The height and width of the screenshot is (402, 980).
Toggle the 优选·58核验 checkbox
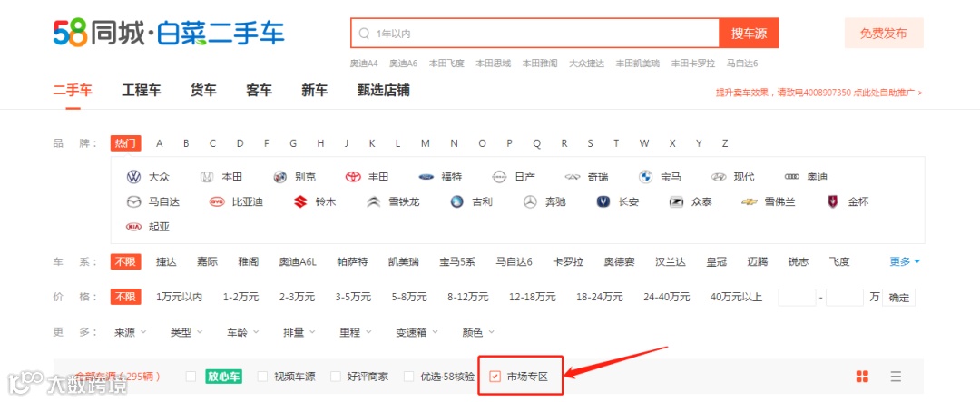(408, 377)
